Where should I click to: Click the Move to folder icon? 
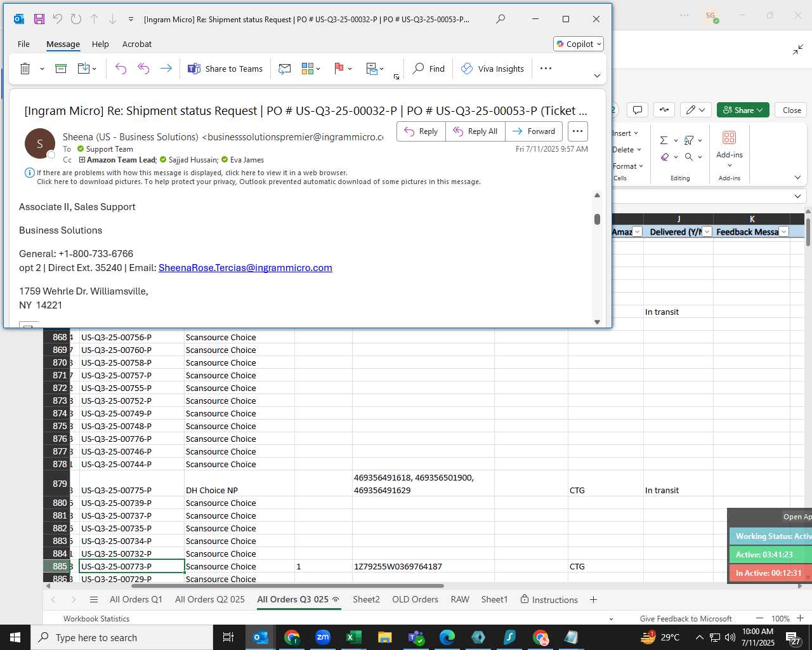(x=84, y=69)
